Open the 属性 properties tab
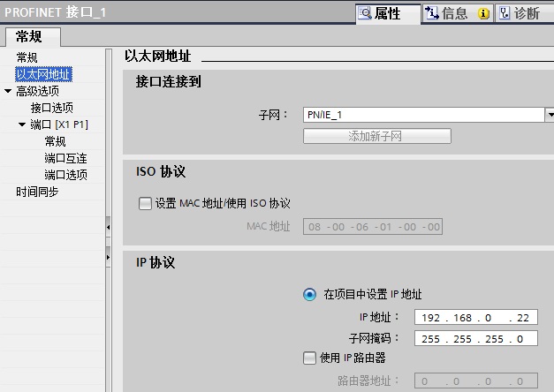Image resolution: width=554 pixels, height=392 pixels. click(388, 13)
